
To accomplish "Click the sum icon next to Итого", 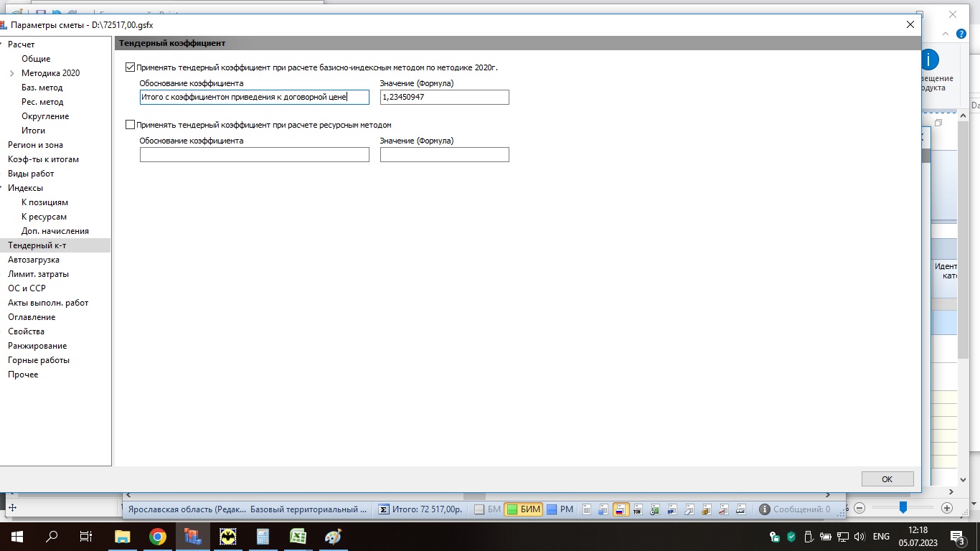I will pyautogui.click(x=384, y=509).
